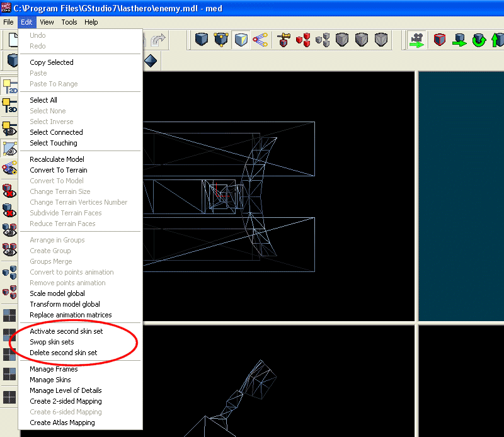Image resolution: width=504 pixels, height=437 pixels.
Task: Choose Copy Selected from Edit menu
Action: pyautogui.click(x=52, y=62)
